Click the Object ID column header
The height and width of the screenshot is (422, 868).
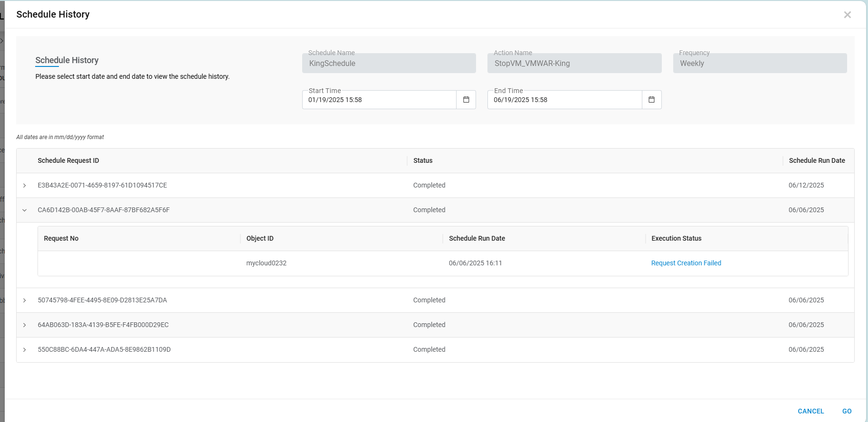click(260, 238)
